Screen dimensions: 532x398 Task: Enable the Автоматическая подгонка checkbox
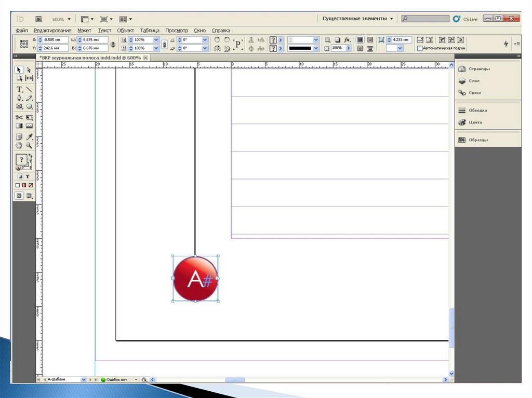click(x=420, y=48)
